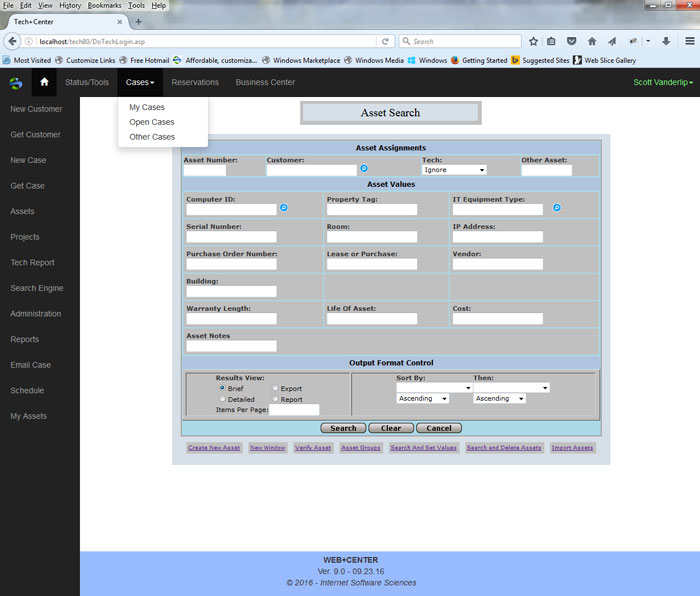Click the send/share paper plane icon
This screenshot has width=700, height=596.
pos(612,42)
